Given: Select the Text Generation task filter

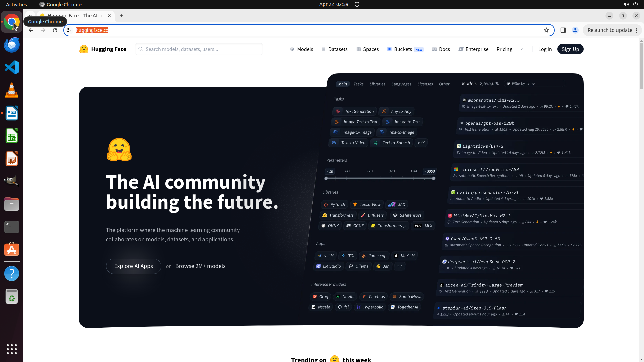Looking at the screenshot, I should 355,111.
